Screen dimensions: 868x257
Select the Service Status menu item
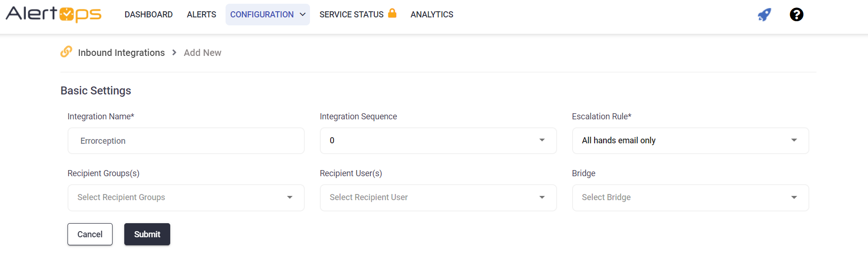tap(351, 15)
